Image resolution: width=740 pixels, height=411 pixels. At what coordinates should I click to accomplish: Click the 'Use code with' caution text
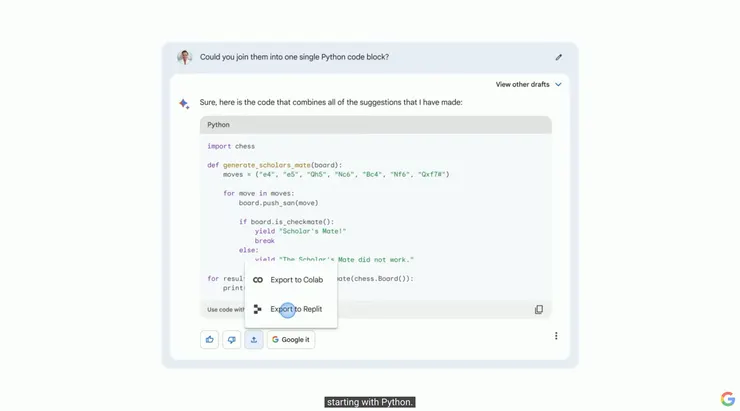point(226,310)
